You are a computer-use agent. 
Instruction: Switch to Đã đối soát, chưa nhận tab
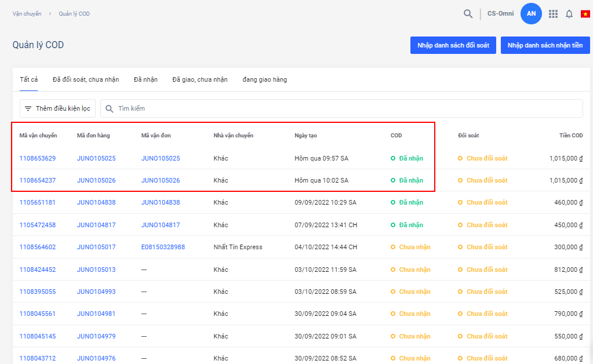click(86, 79)
